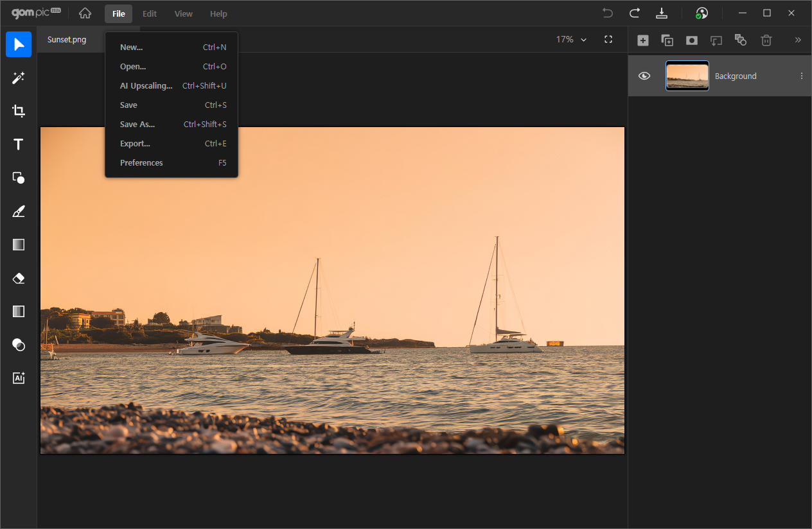This screenshot has height=529, width=812.
Task: Click the add new layer icon
Action: tap(642, 40)
